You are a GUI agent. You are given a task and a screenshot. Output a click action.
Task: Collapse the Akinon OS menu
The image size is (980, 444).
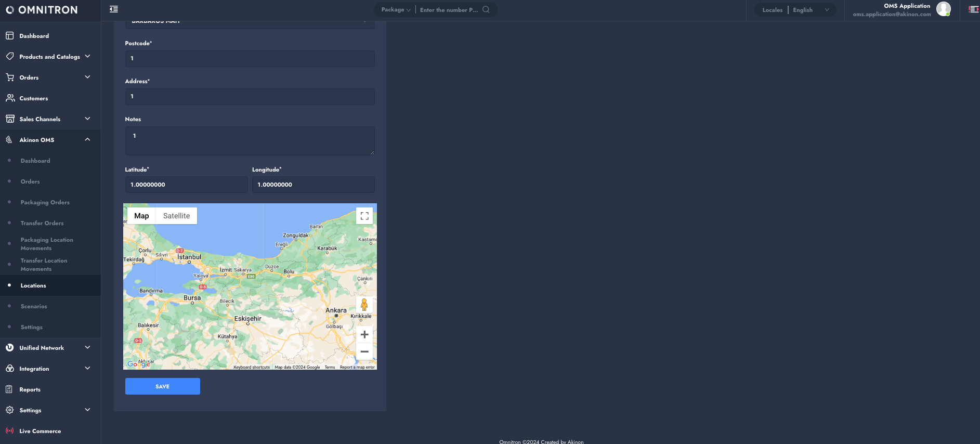pos(87,139)
